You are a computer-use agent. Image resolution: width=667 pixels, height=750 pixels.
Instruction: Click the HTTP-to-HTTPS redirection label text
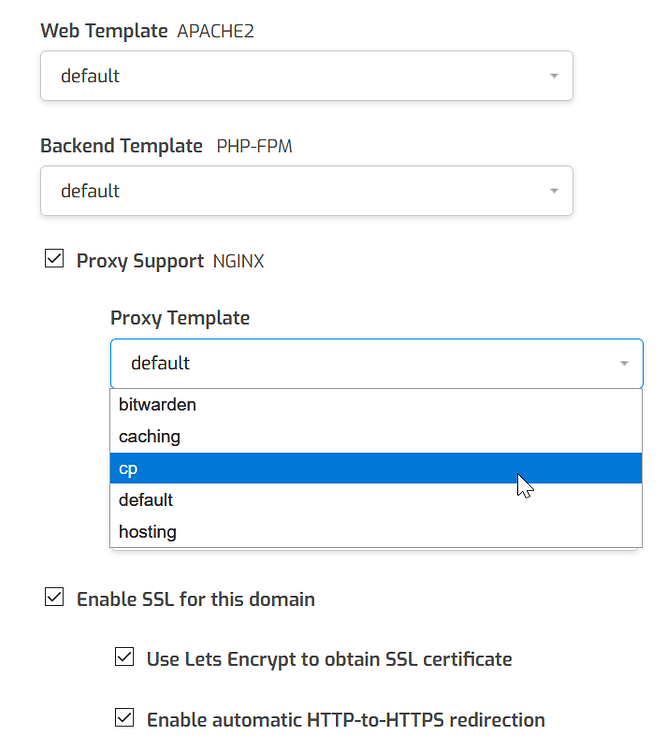coord(345,720)
